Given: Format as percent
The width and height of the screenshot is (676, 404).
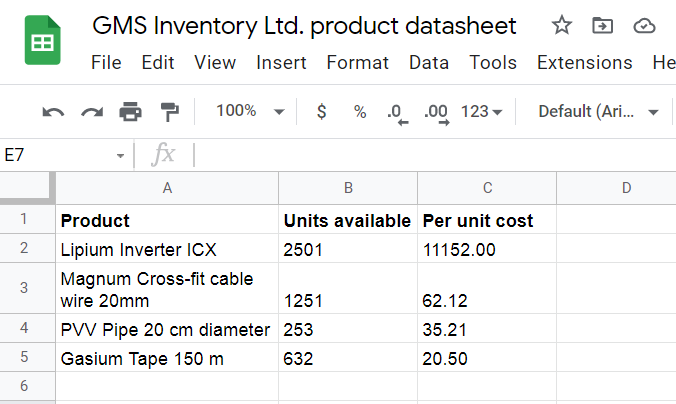Looking at the screenshot, I should coord(360,112).
